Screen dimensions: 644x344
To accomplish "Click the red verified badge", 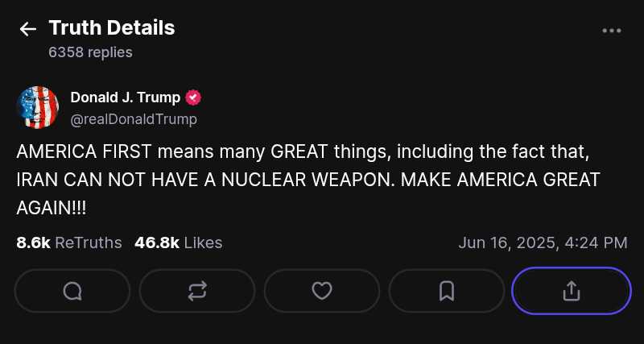I will pos(193,97).
